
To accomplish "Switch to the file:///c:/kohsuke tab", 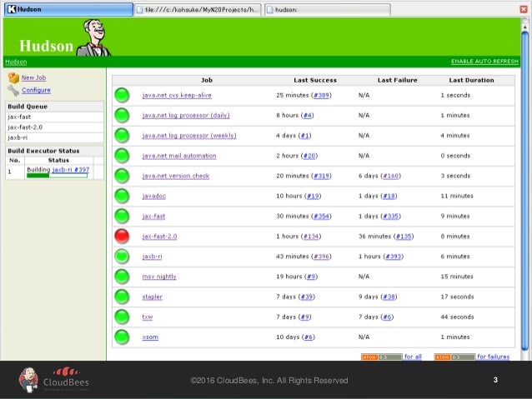I will (198, 10).
